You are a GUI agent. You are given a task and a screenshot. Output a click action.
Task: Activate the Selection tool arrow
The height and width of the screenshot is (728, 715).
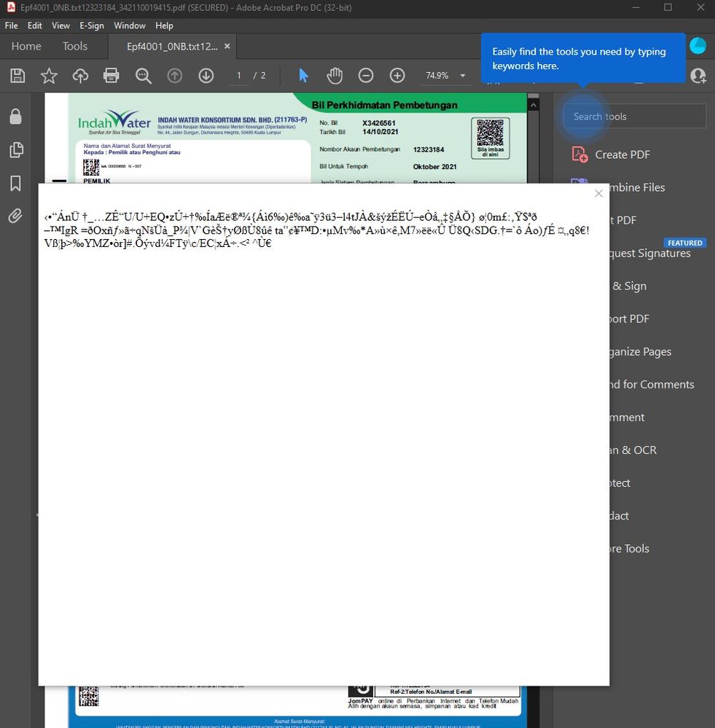(302, 76)
